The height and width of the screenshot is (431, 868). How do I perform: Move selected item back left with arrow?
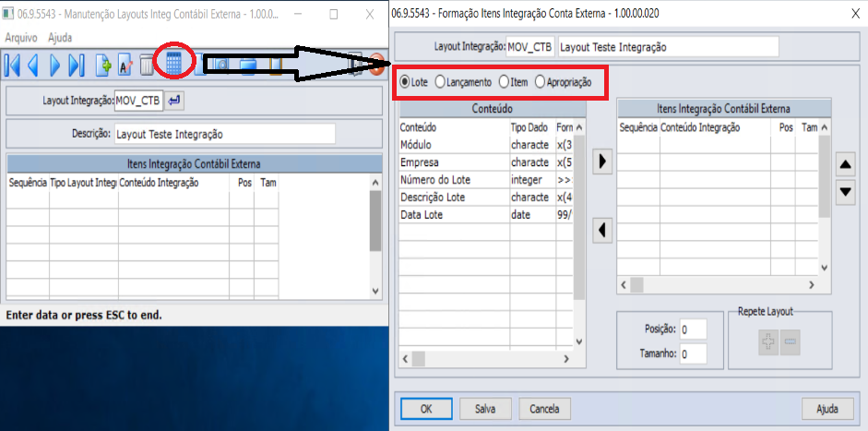(601, 230)
